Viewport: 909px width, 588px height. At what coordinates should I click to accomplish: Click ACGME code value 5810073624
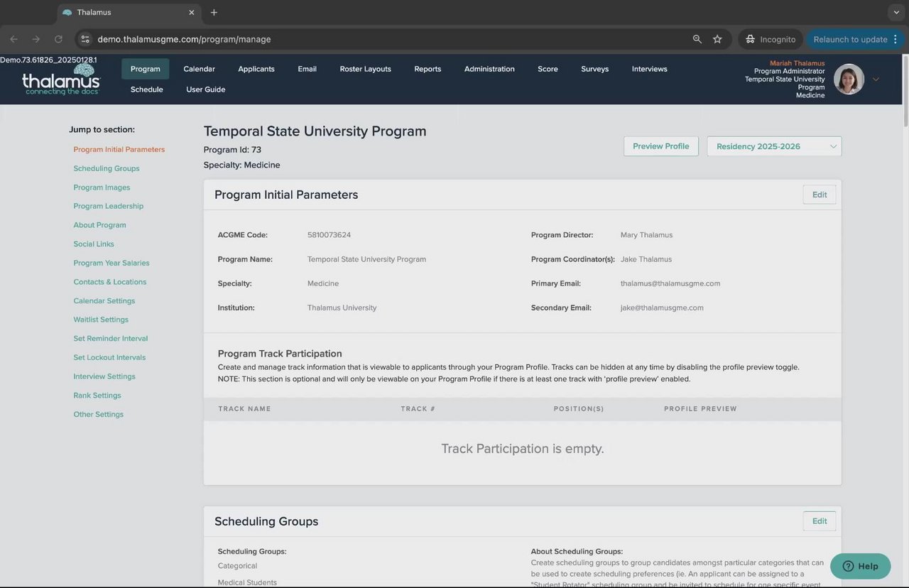pyautogui.click(x=329, y=235)
